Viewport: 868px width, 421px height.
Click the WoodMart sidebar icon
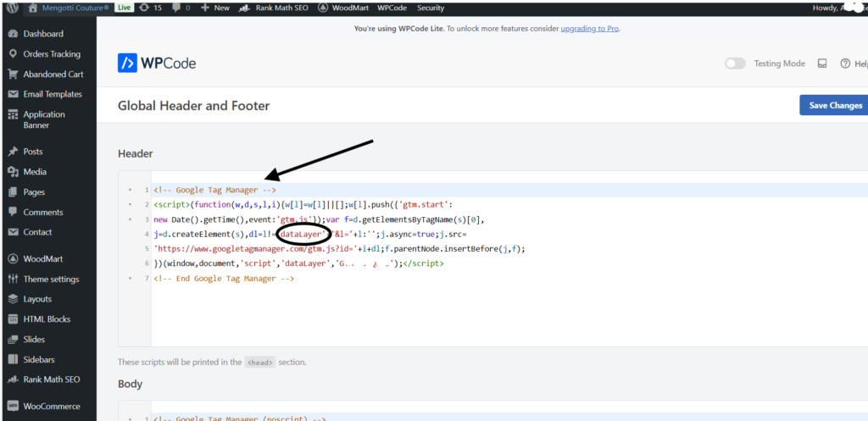(14, 259)
